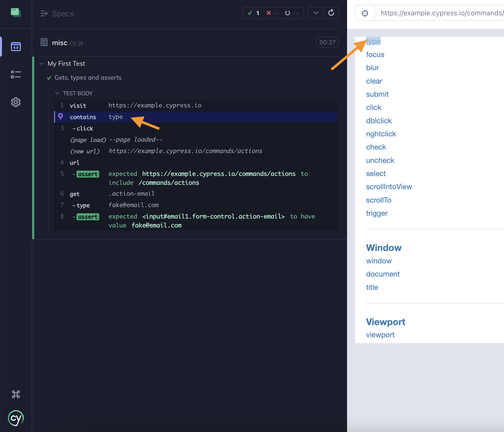Select the trigger command link

pyautogui.click(x=376, y=213)
